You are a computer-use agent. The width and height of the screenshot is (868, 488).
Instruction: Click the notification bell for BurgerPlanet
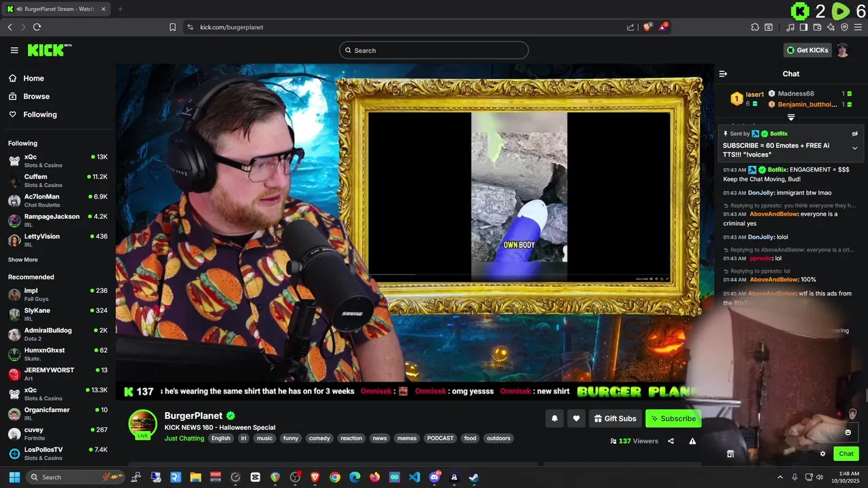coord(554,419)
